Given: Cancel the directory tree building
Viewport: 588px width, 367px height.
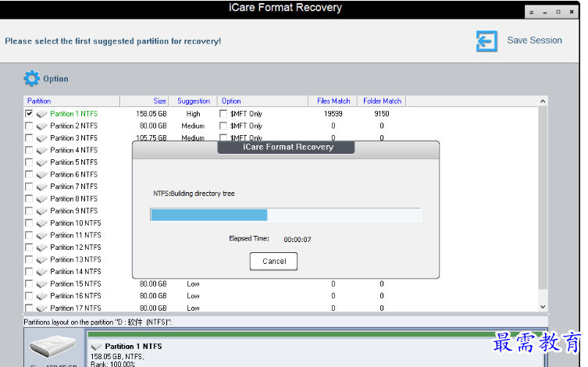Looking at the screenshot, I should [274, 262].
